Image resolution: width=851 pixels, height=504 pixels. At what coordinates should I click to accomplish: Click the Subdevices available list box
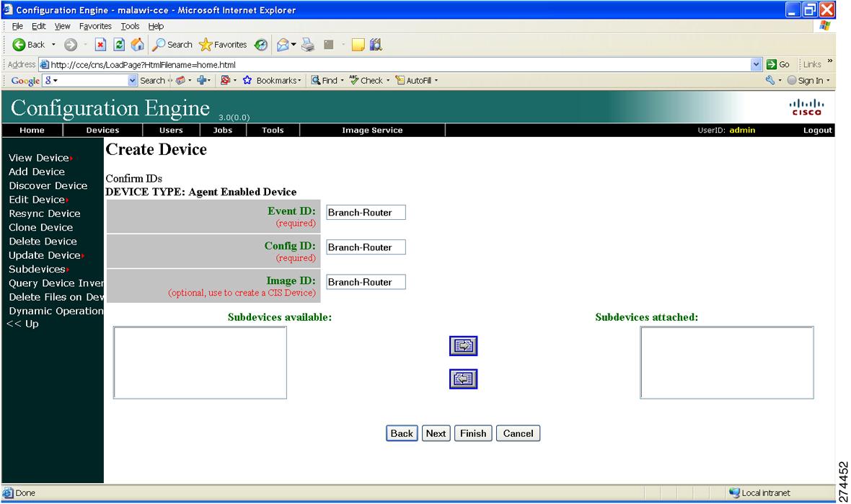coord(200,363)
